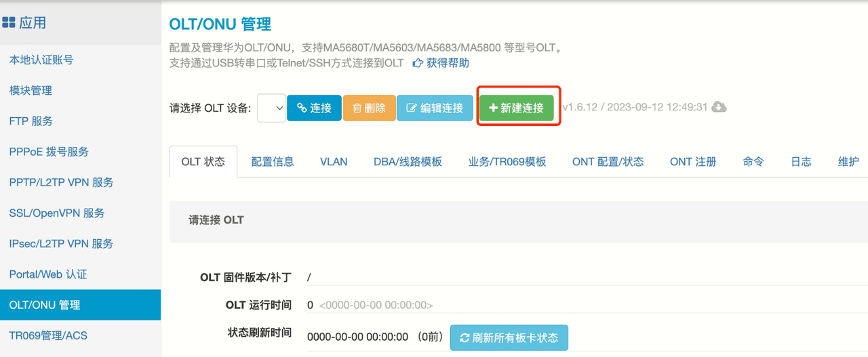Click the 编辑连接 edit connection button
868x357 pixels.
(x=435, y=108)
